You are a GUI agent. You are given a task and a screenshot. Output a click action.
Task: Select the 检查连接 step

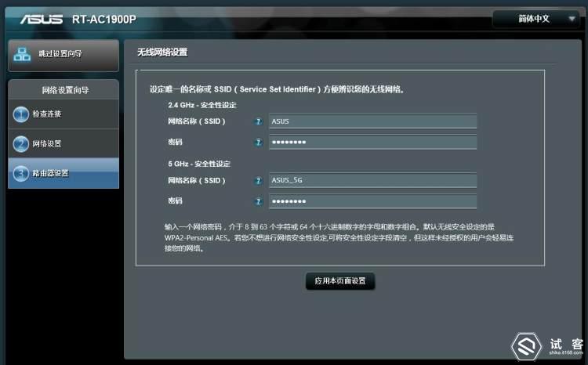click(64, 114)
